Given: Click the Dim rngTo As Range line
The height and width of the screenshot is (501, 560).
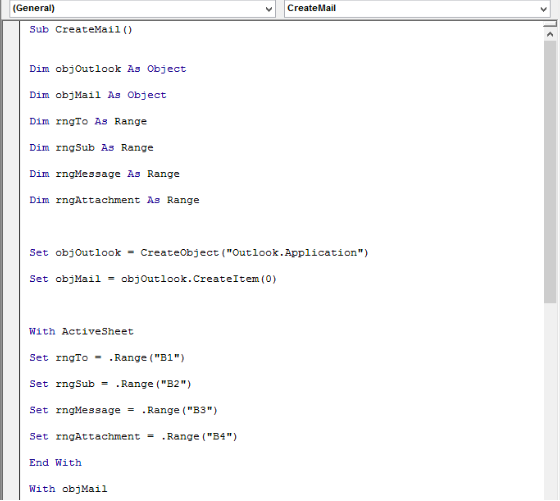Looking at the screenshot, I should pos(88,121).
